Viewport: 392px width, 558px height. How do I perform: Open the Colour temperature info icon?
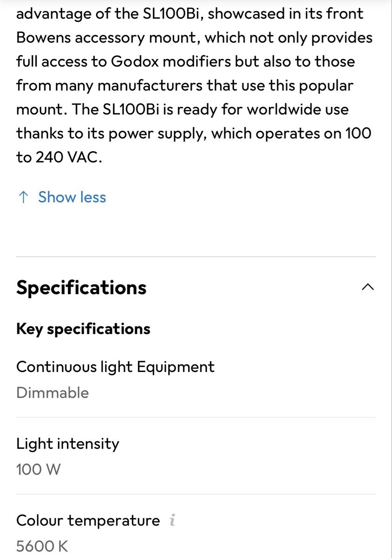[172, 521]
